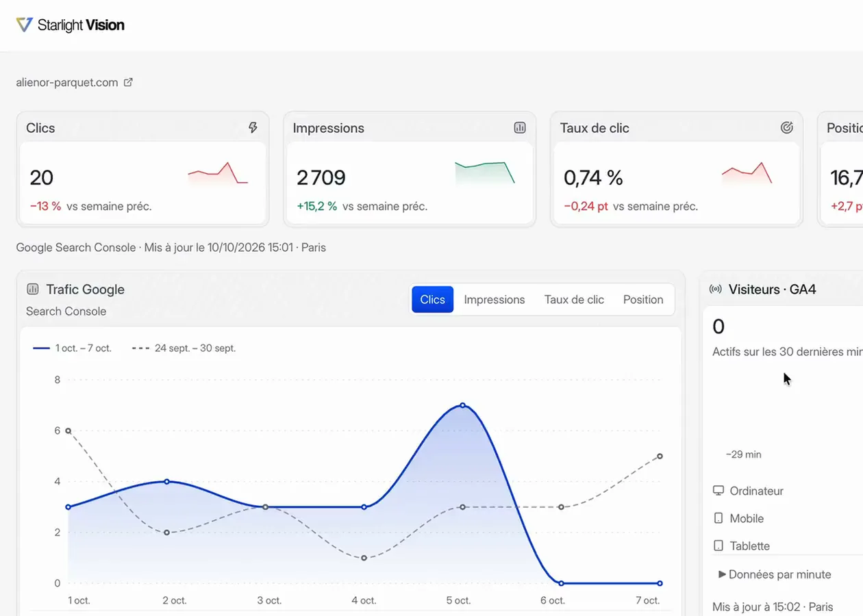Click the Starlight Vision logo icon

[24, 25]
